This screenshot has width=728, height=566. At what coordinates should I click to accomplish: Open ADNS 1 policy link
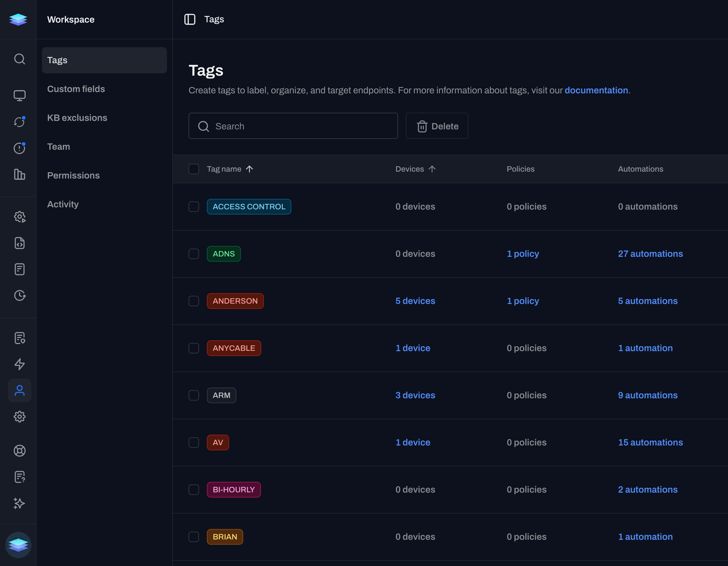coord(523,254)
